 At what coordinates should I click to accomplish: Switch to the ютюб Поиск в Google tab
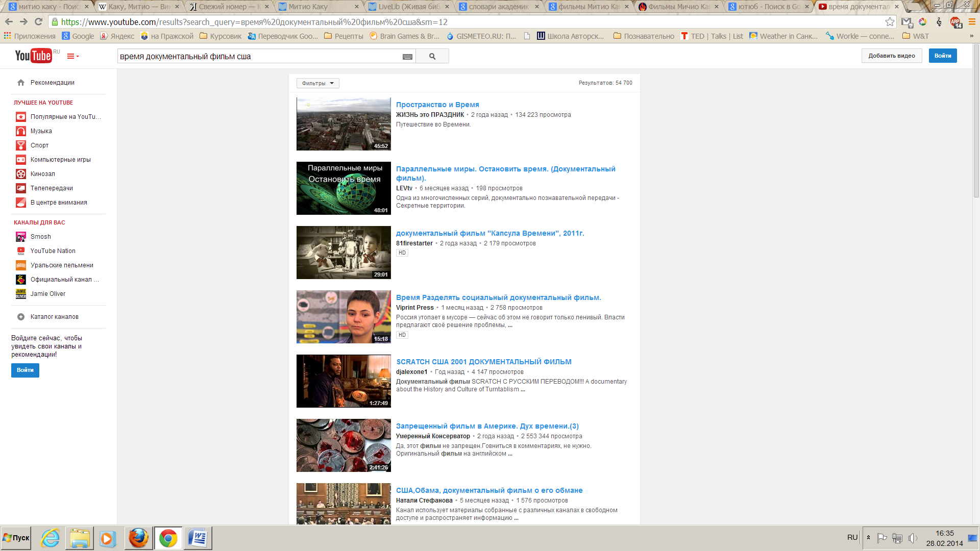point(769,7)
